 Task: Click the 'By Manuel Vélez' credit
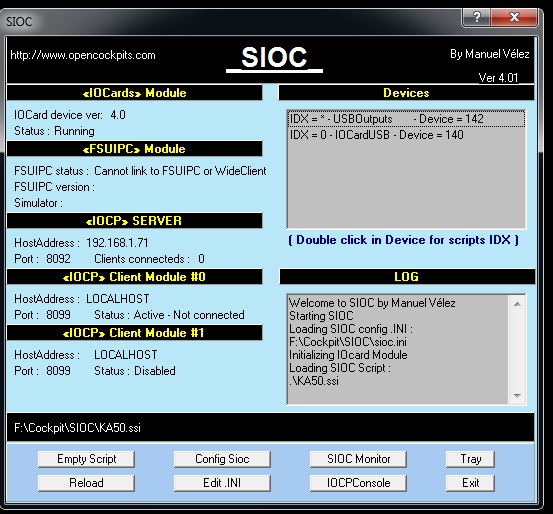pyautogui.click(x=490, y=54)
